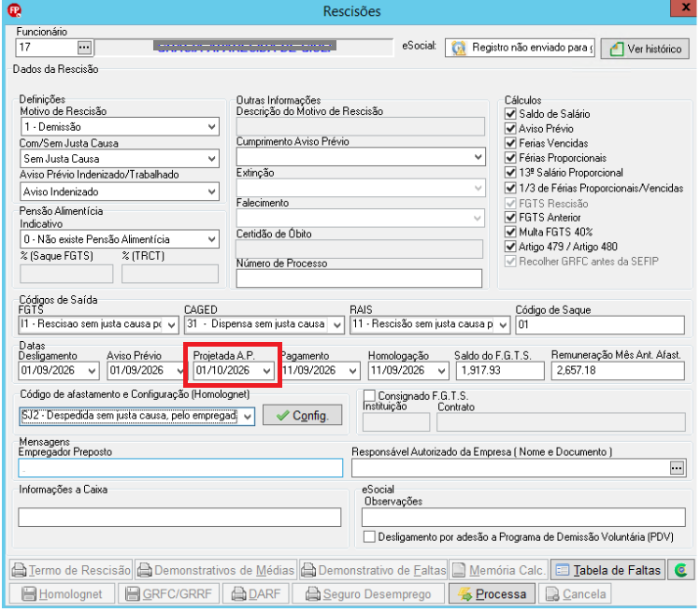700x612 pixels.
Task: Check Desligamento por adesão a PDV
Action: tap(369, 536)
